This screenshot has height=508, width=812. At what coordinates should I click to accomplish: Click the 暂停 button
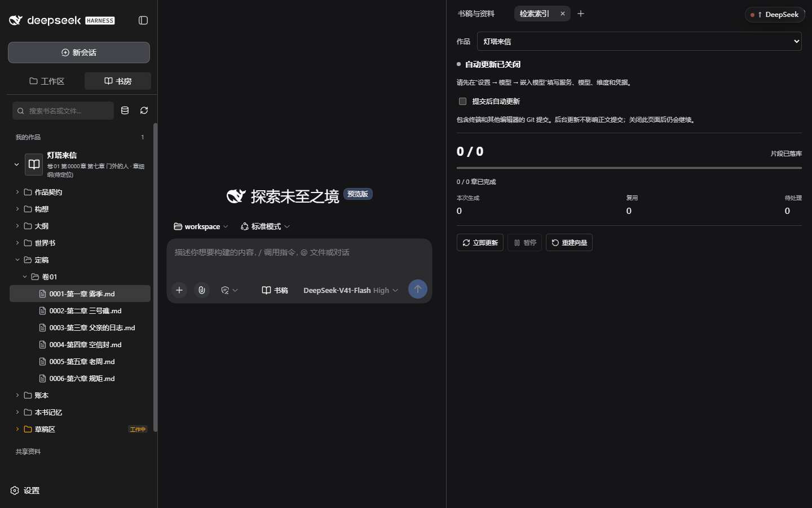(524, 243)
